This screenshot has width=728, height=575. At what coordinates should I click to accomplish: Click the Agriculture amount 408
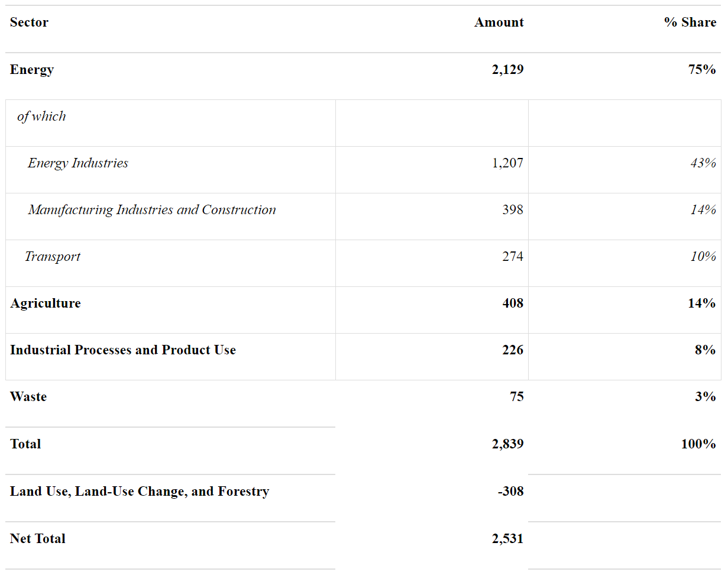pos(513,303)
